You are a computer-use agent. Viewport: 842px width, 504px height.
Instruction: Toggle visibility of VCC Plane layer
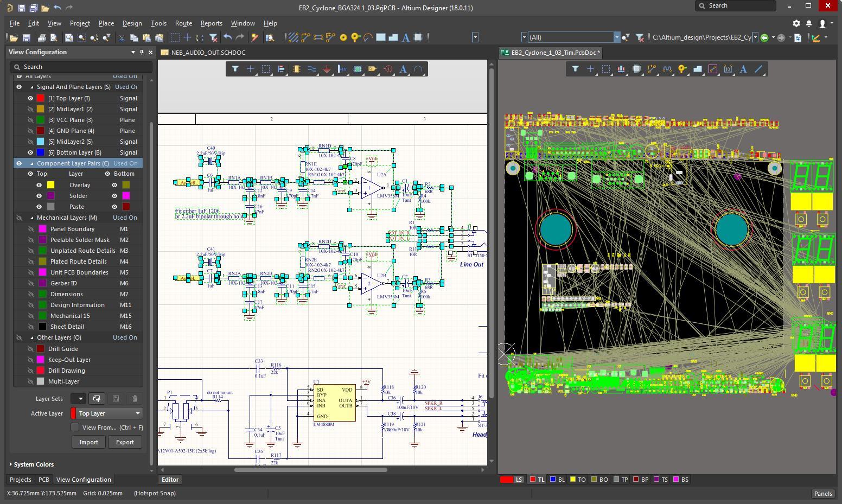click(30, 120)
